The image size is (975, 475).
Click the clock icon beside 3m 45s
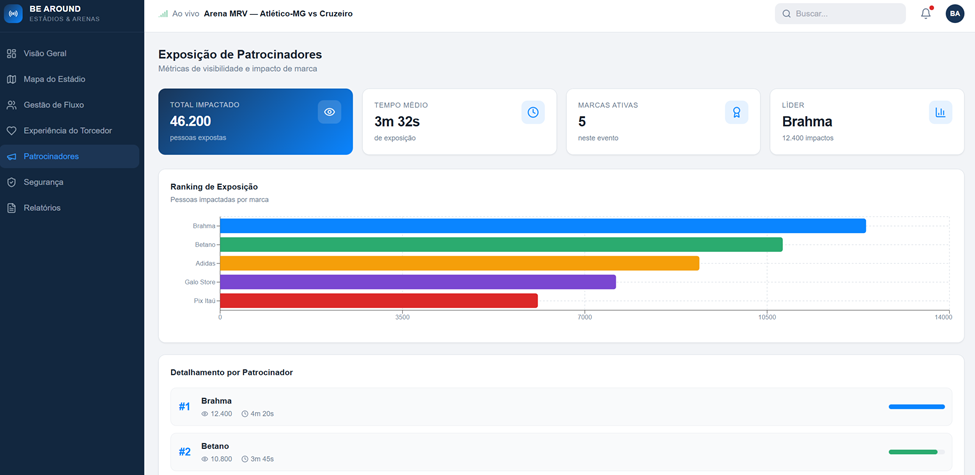(x=245, y=459)
